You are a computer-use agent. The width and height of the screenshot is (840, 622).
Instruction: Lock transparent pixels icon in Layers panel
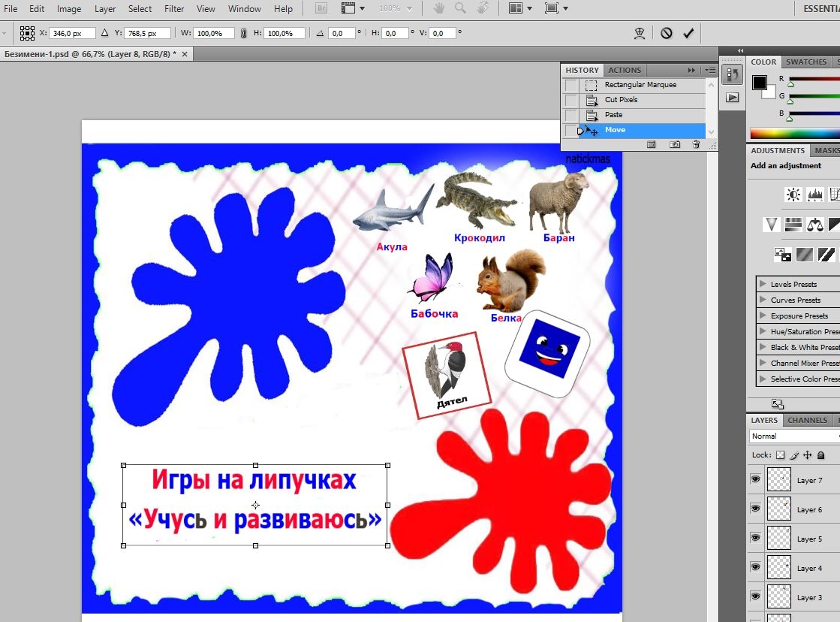click(781, 455)
